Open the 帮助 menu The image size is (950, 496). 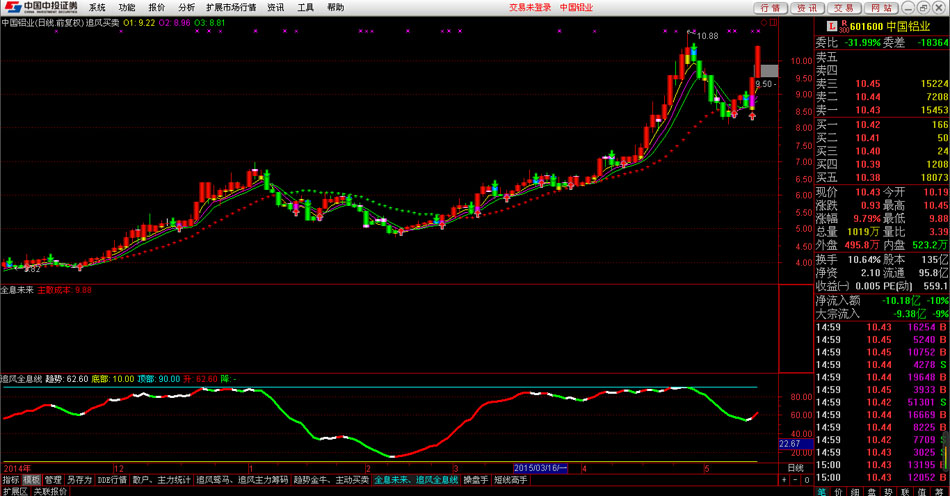[x=335, y=7]
